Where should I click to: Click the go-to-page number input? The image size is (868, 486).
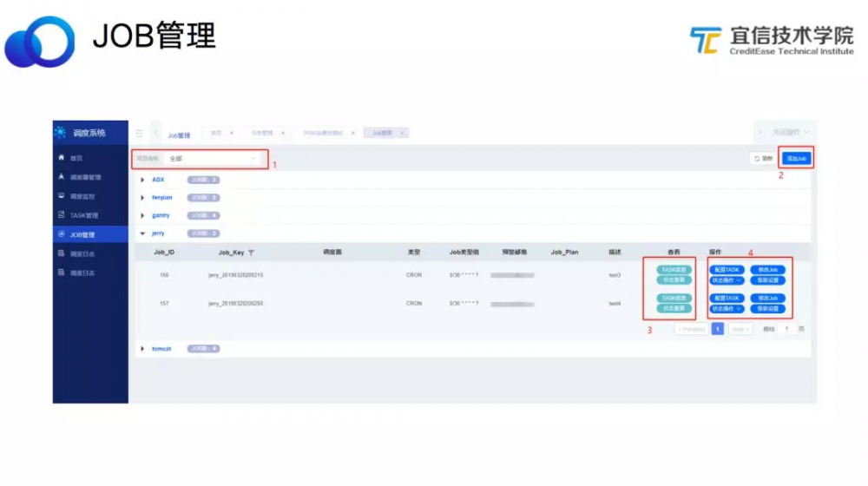coord(786,329)
